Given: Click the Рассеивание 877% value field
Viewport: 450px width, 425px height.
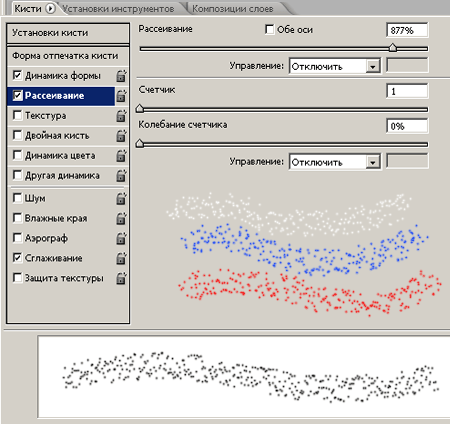Looking at the screenshot, I should pyautogui.click(x=407, y=30).
